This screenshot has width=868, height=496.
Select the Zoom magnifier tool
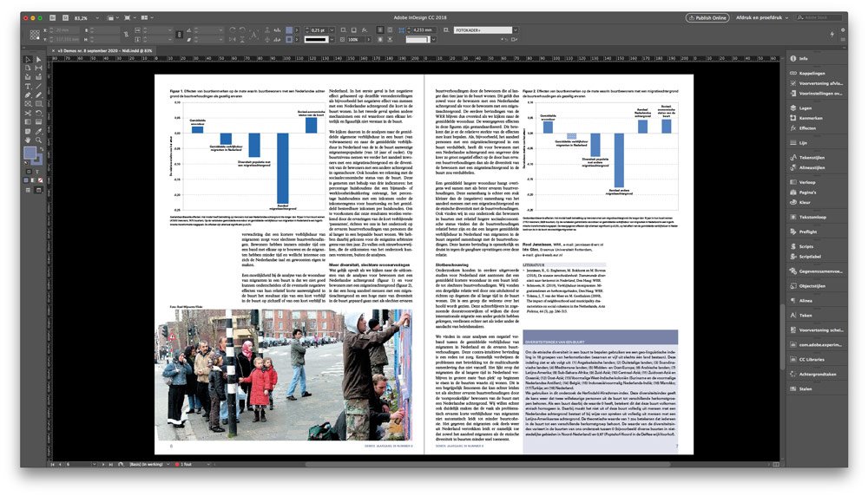click(38, 140)
